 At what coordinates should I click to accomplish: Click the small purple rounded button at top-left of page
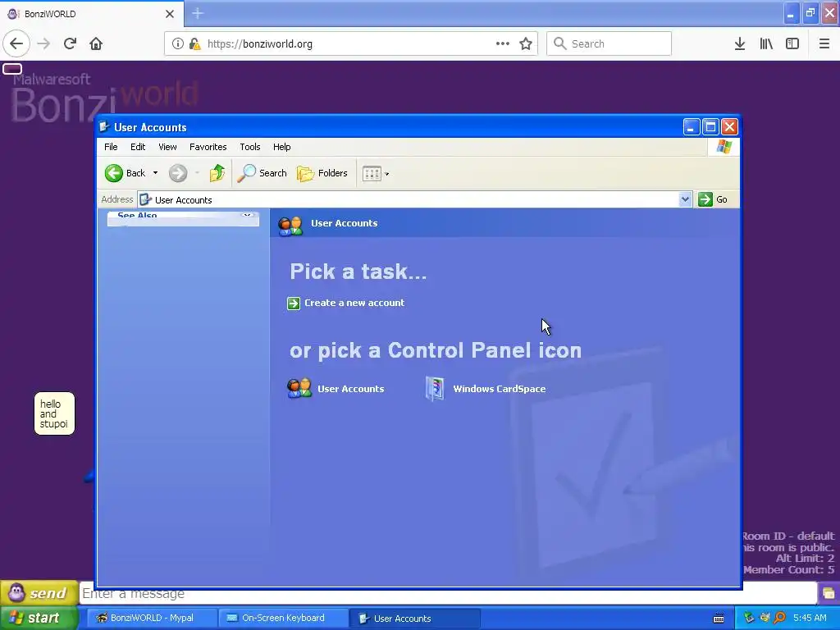11,69
